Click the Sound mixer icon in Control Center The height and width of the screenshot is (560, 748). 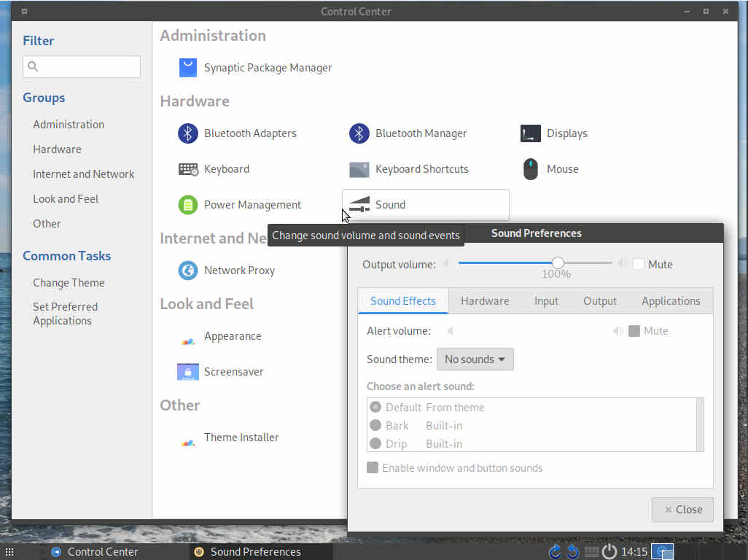(359, 205)
